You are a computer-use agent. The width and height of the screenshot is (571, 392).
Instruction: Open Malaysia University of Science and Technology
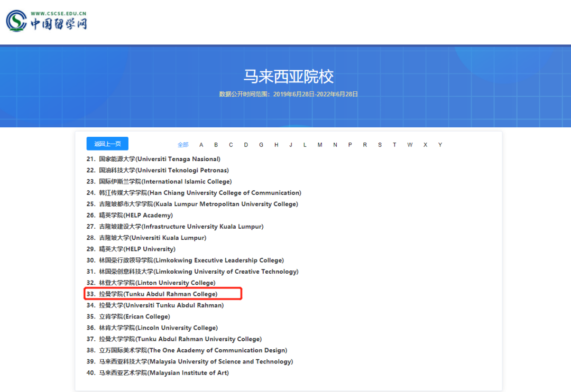190,362
